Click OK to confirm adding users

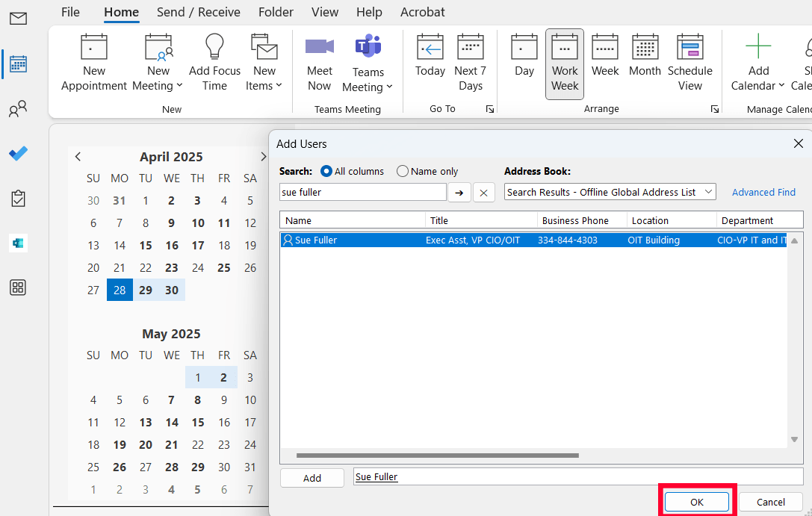[696, 502]
